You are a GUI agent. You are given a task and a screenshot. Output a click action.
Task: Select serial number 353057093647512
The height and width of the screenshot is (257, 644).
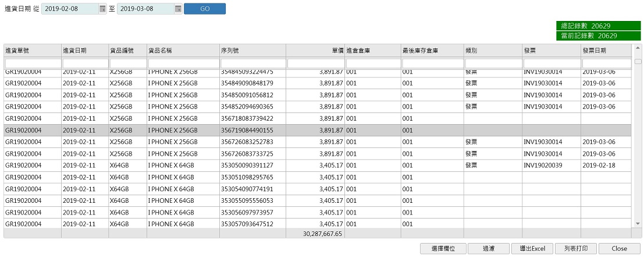point(247,224)
